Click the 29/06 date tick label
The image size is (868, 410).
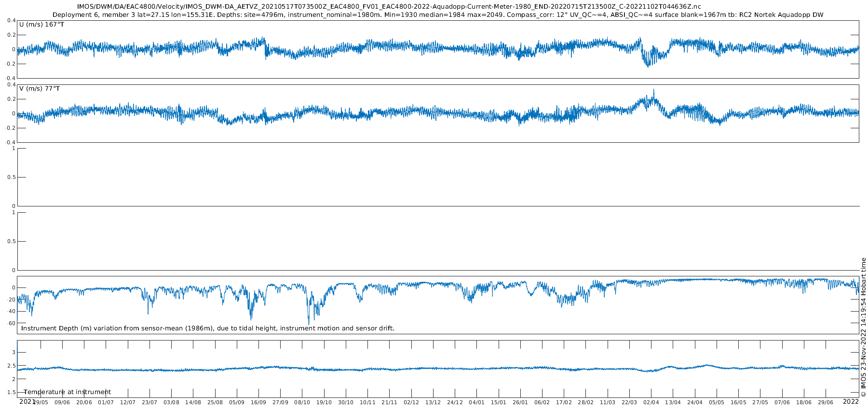coord(826,402)
